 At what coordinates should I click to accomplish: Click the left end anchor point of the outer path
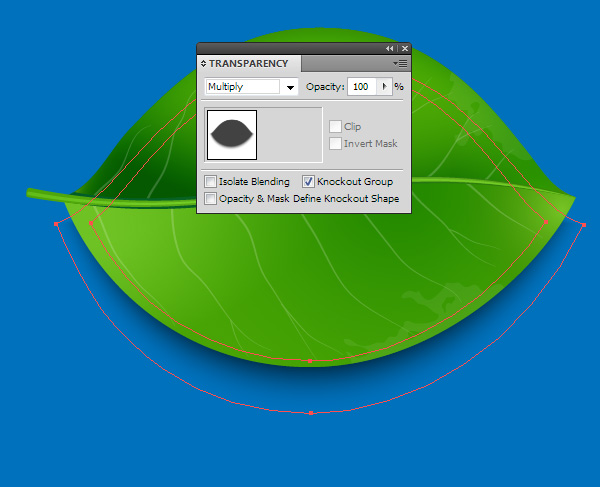point(55,224)
